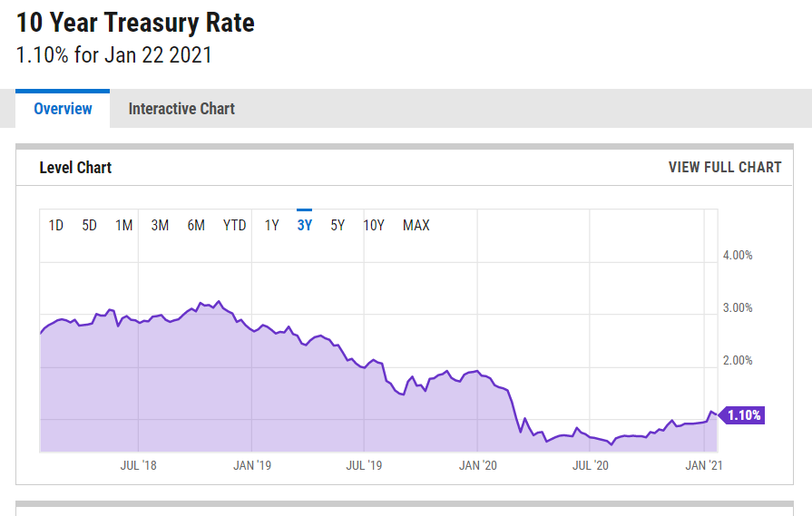Click the Level Chart heading
This screenshot has width=812, height=516.
click(75, 167)
